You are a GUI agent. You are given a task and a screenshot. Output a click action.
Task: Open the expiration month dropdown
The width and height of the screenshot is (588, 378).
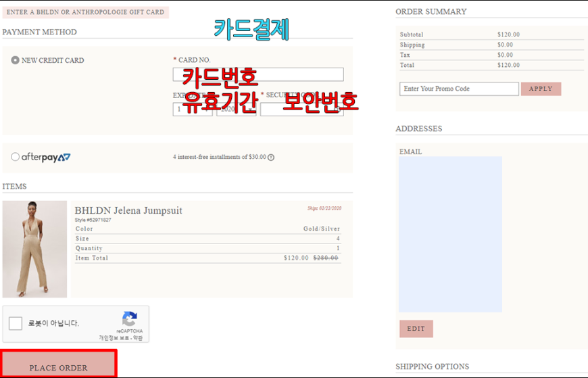point(193,110)
